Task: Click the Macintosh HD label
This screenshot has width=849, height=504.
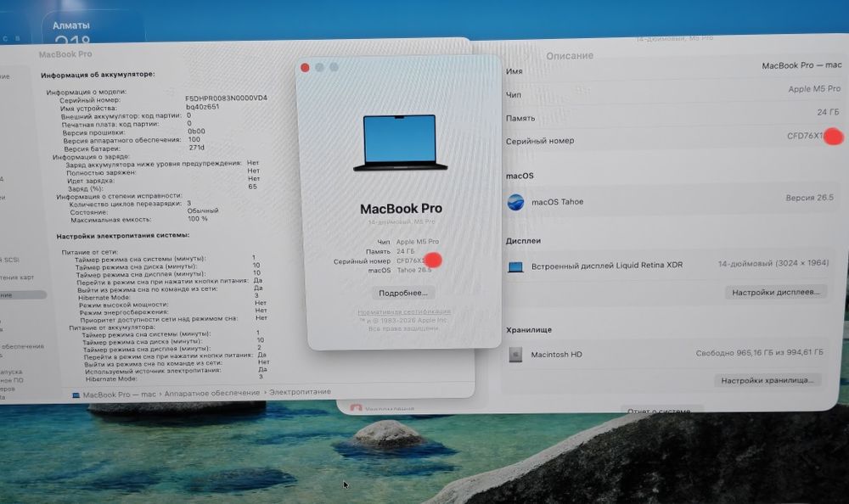Action: [x=557, y=355]
